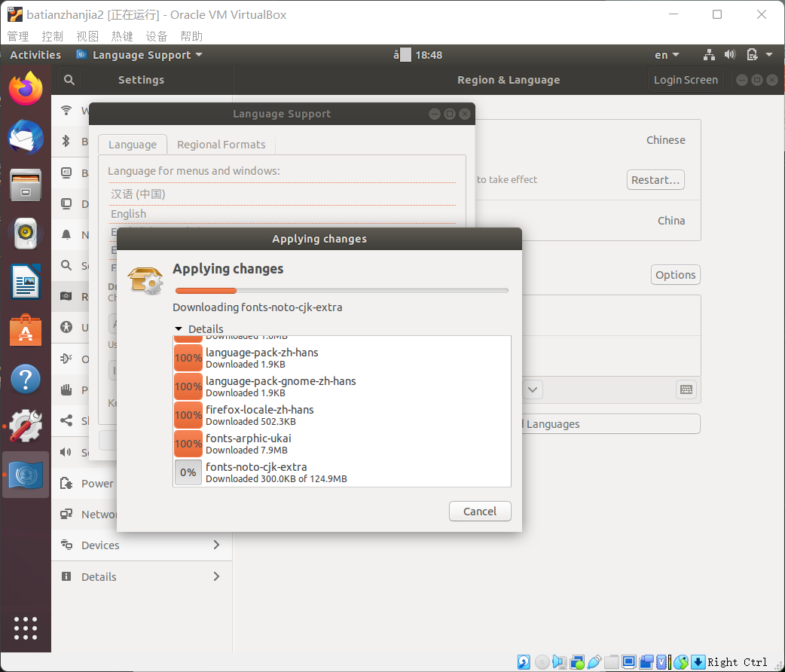This screenshot has height=672, width=785.
Task: Click the Settings search magnifier icon
Action: pyautogui.click(x=69, y=80)
